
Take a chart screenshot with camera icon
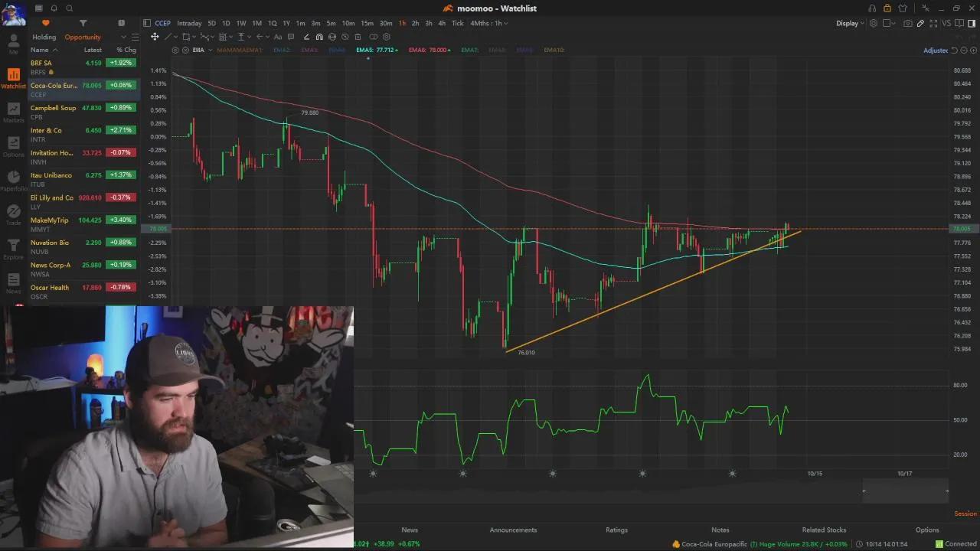(908, 23)
